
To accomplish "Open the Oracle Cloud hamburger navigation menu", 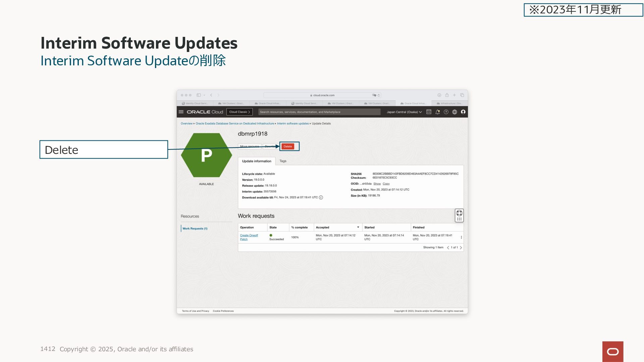I will (x=181, y=112).
